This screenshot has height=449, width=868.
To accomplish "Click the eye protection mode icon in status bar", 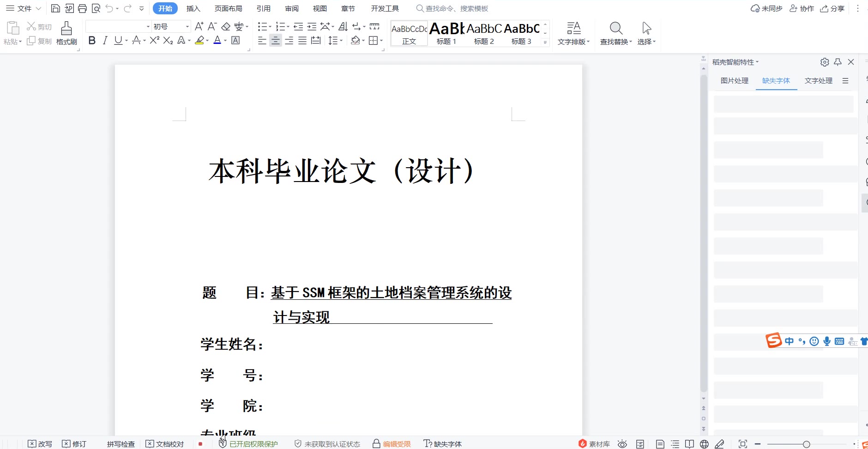I will (x=622, y=444).
